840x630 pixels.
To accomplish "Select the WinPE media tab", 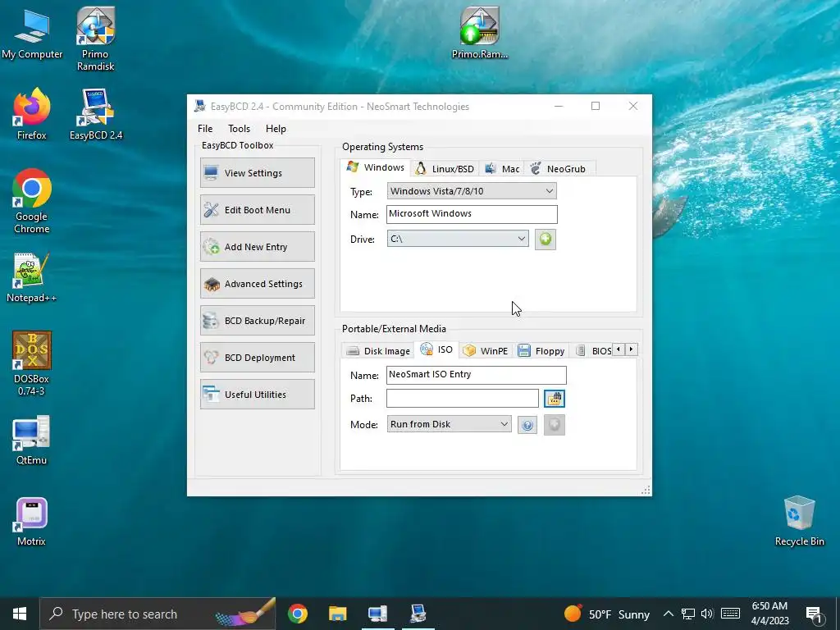I will click(x=486, y=351).
